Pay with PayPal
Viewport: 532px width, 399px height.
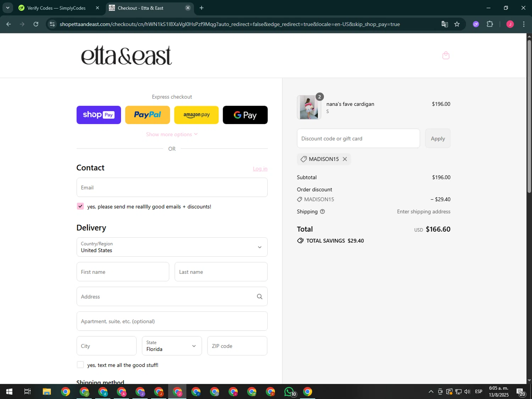(x=148, y=115)
